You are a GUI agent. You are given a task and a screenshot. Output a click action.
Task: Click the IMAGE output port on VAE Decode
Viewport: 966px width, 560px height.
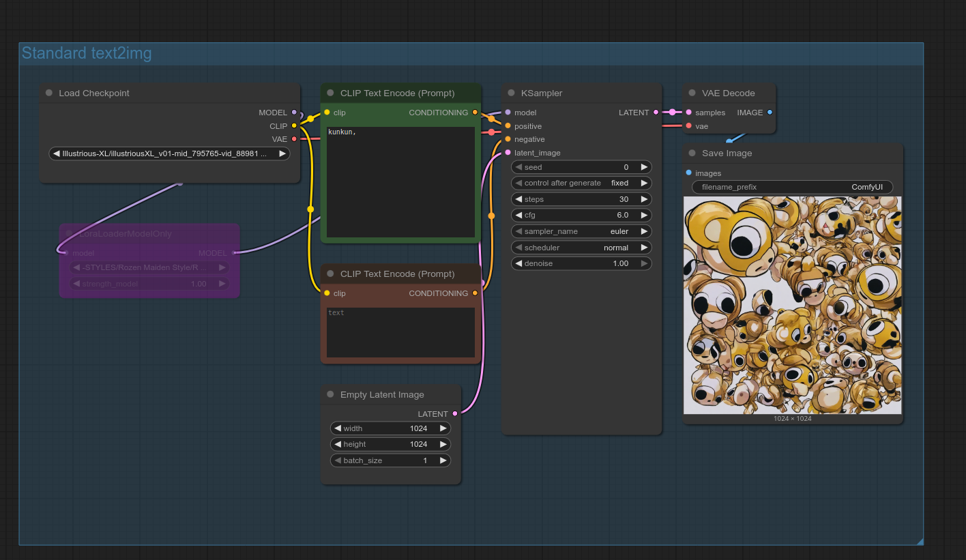coord(770,113)
